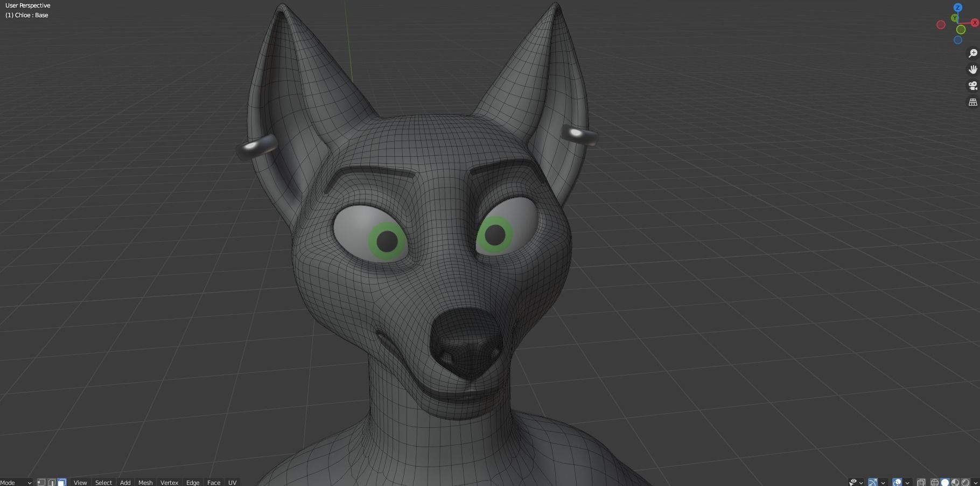Open the Vertex menu
This screenshot has width=980, height=486.
click(169, 482)
